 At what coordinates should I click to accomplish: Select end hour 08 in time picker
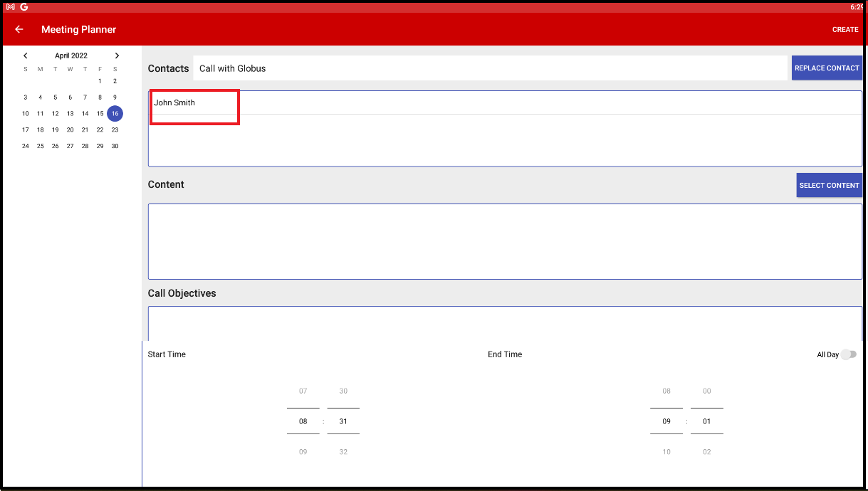(x=666, y=391)
